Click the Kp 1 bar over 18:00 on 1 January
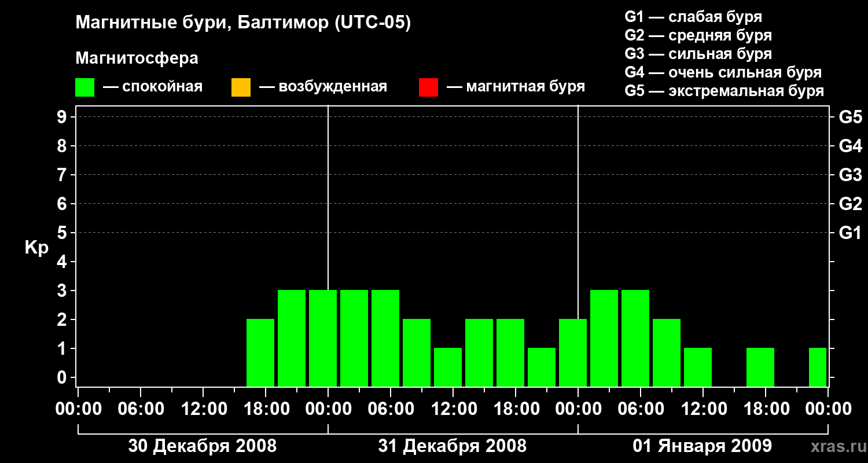868x463 pixels. (760, 367)
